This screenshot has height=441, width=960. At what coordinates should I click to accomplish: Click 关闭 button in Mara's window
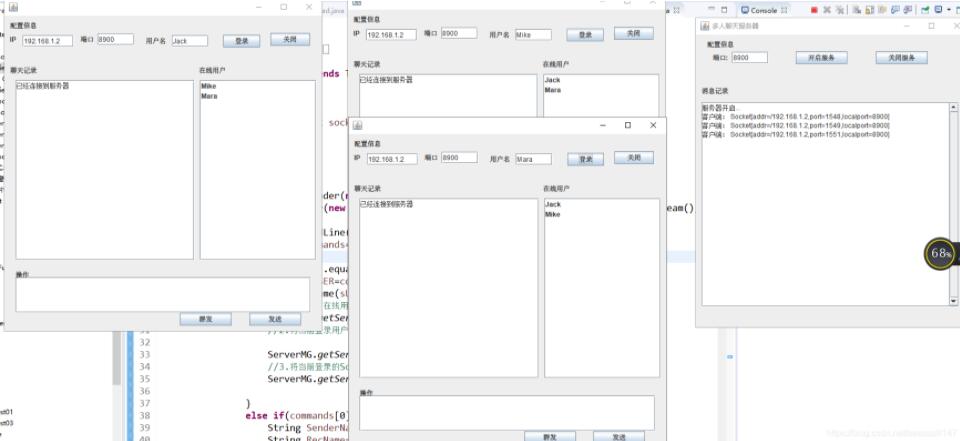click(x=634, y=157)
